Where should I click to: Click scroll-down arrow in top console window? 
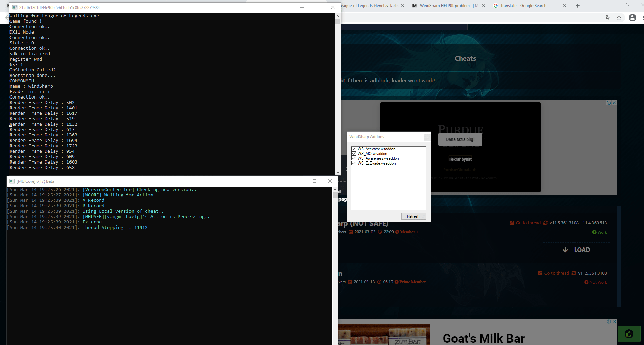coord(338,173)
